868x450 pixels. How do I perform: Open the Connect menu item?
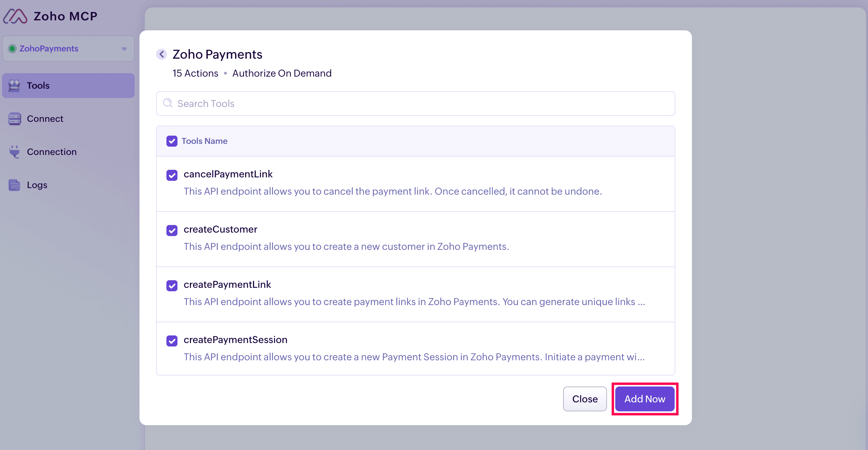[x=45, y=119]
